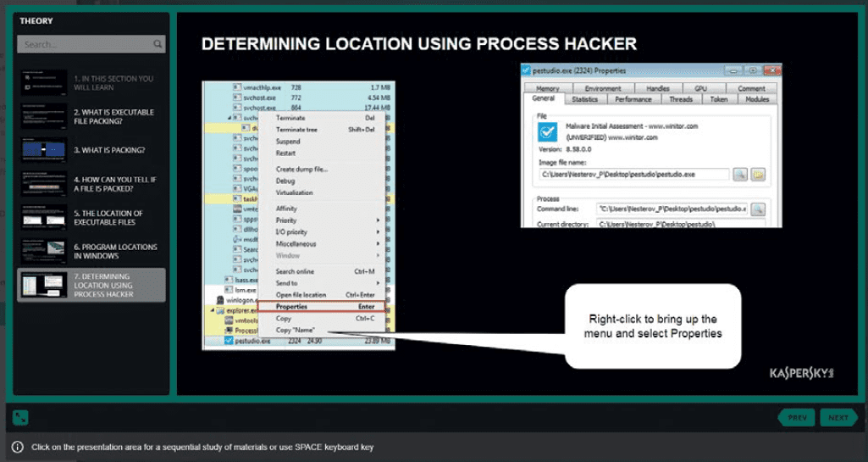
Task: Open section 5 The Location of Executable Files
Action: point(91,218)
